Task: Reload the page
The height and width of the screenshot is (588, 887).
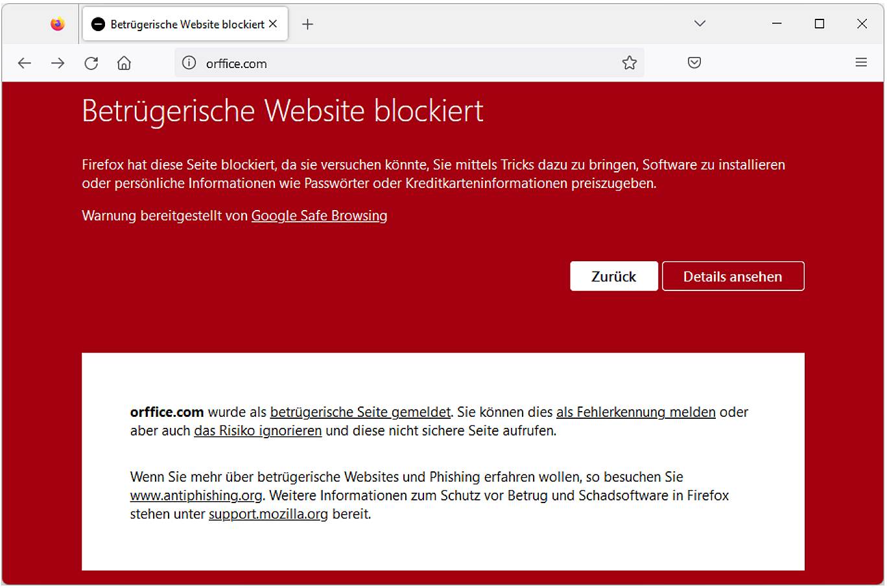Action: [x=91, y=63]
